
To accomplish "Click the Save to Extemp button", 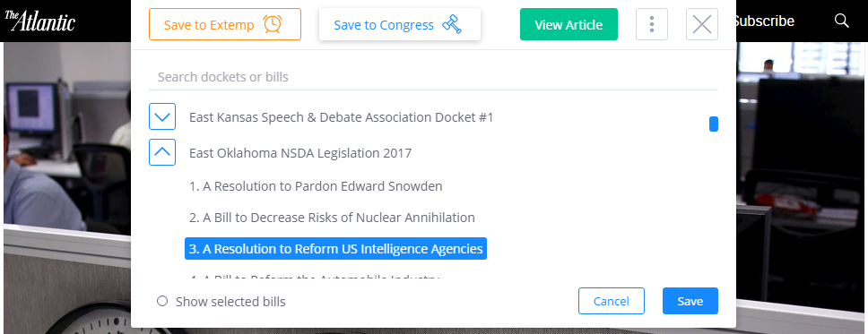I will point(225,24).
